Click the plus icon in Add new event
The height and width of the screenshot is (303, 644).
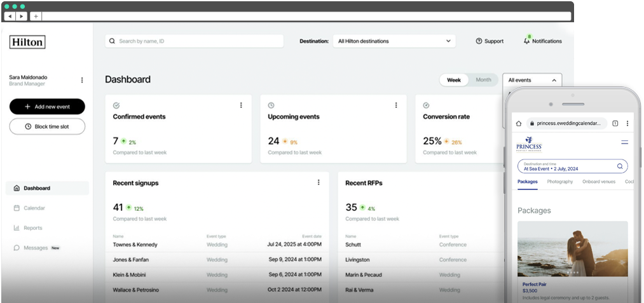28,106
